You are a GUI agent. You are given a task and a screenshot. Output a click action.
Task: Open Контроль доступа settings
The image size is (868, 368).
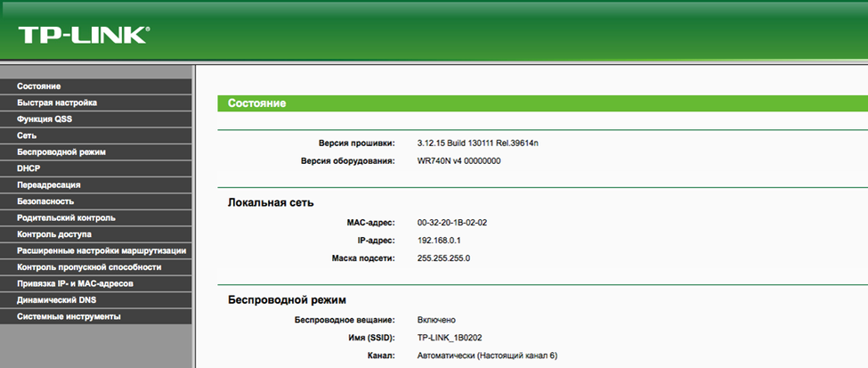tap(96, 233)
